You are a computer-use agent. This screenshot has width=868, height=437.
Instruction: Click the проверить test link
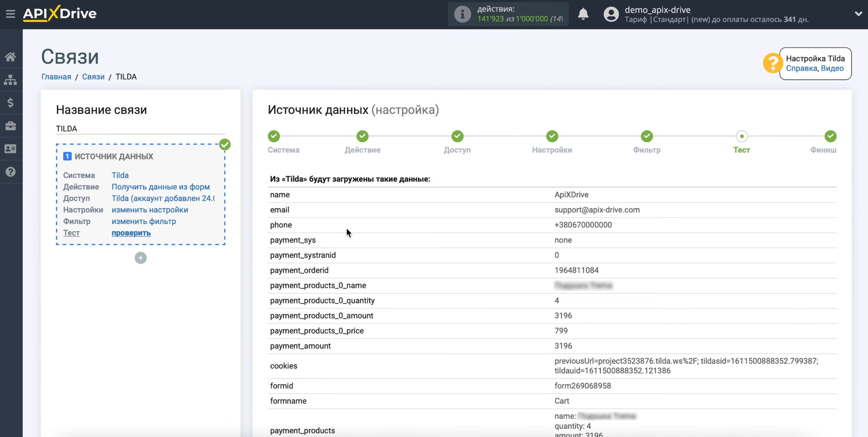[x=131, y=233]
